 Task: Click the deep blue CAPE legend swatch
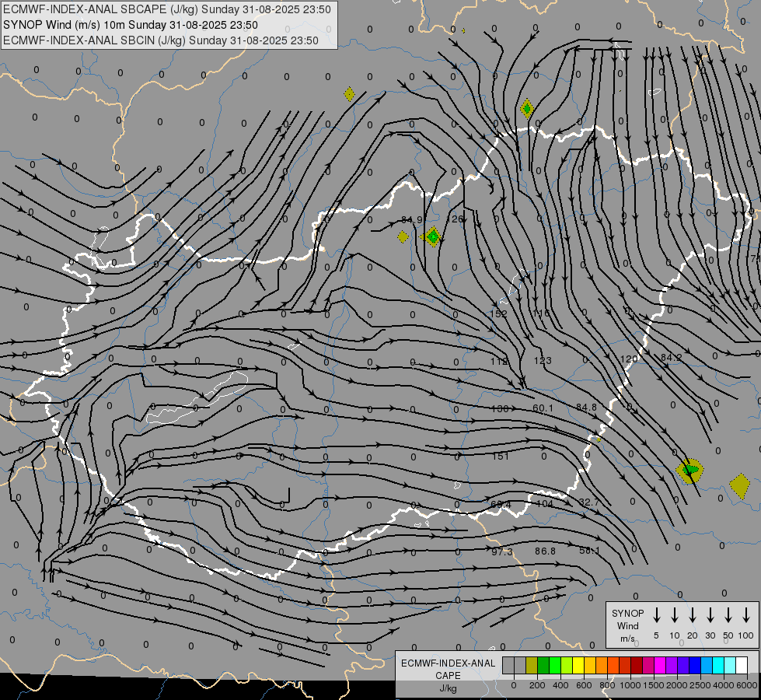(x=695, y=666)
